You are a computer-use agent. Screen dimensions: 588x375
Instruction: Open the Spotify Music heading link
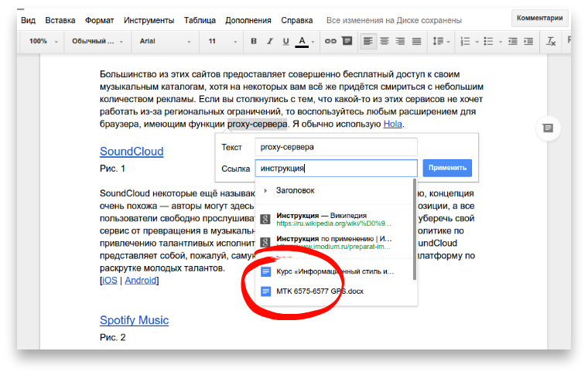tap(135, 320)
